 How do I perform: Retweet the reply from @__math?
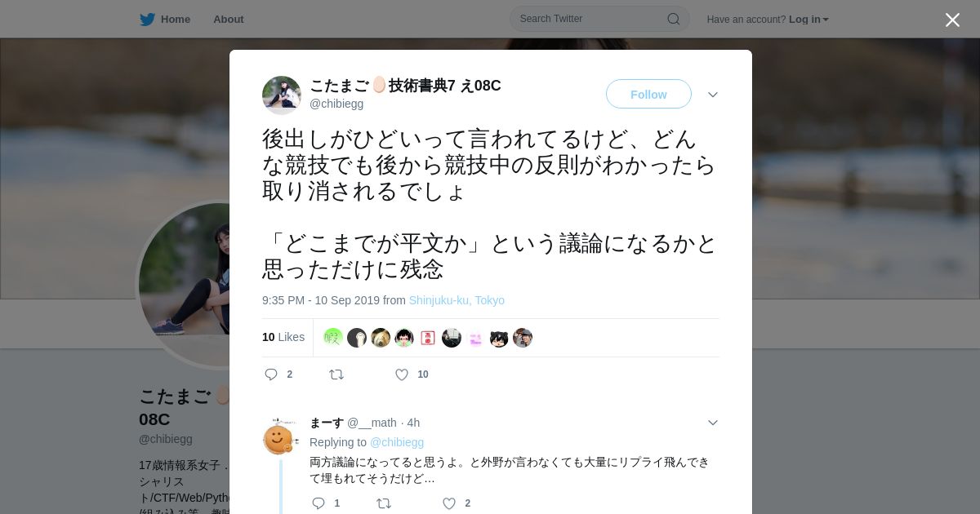tap(383, 503)
